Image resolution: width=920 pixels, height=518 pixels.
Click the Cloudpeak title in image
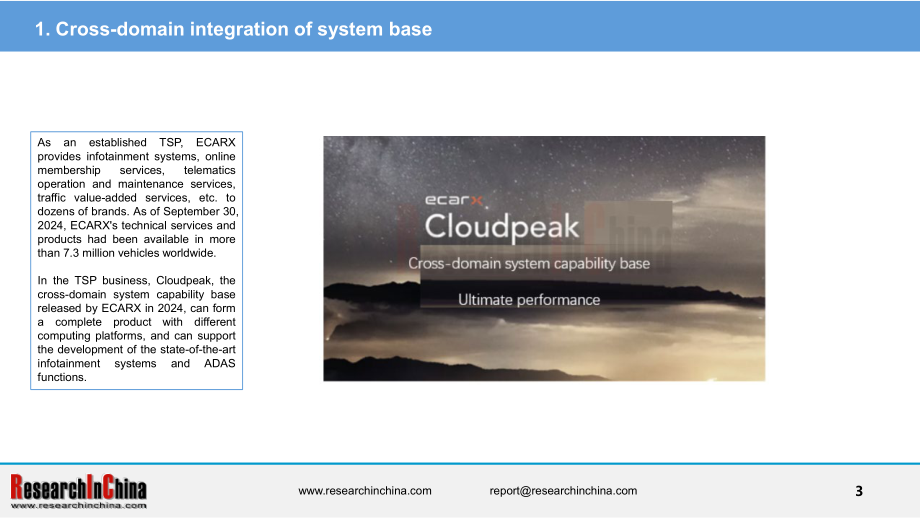[502, 226]
